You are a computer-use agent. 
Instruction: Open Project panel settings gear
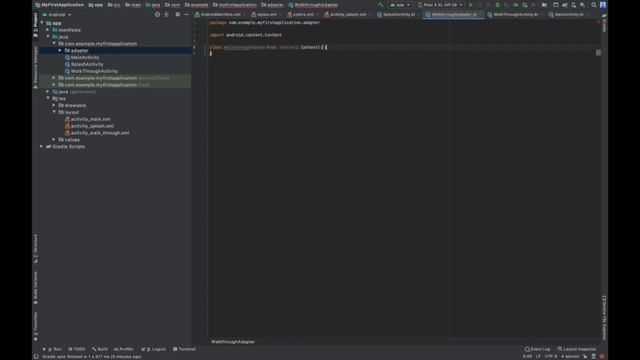(178, 14)
